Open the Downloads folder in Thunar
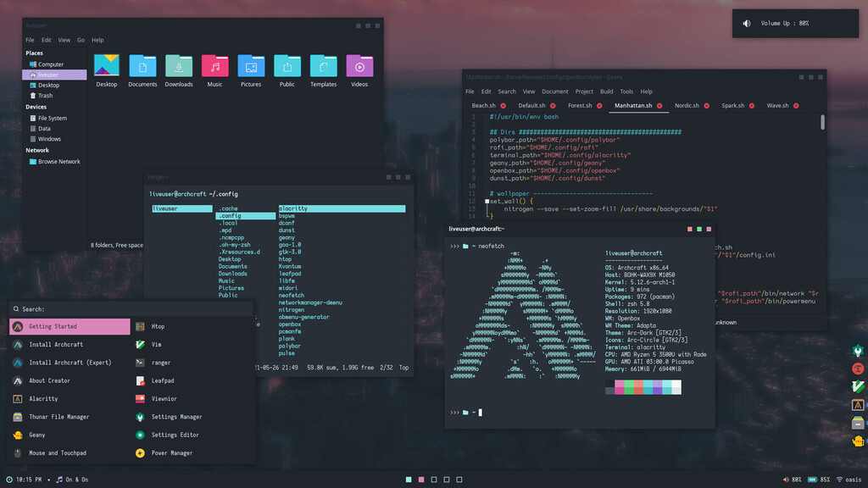The image size is (868, 488). click(x=178, y=66)
